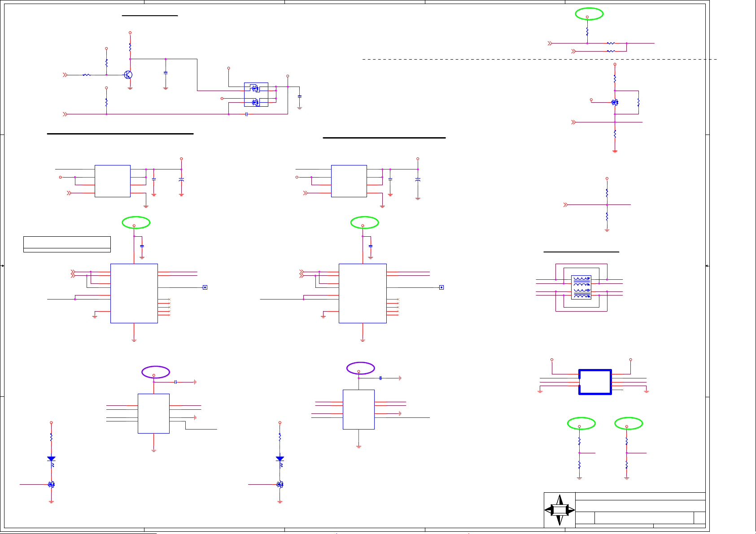Click the MOSFET below the rightmost LED
Viewport: 756px width, 534px height.
click(x=280, y=484)
